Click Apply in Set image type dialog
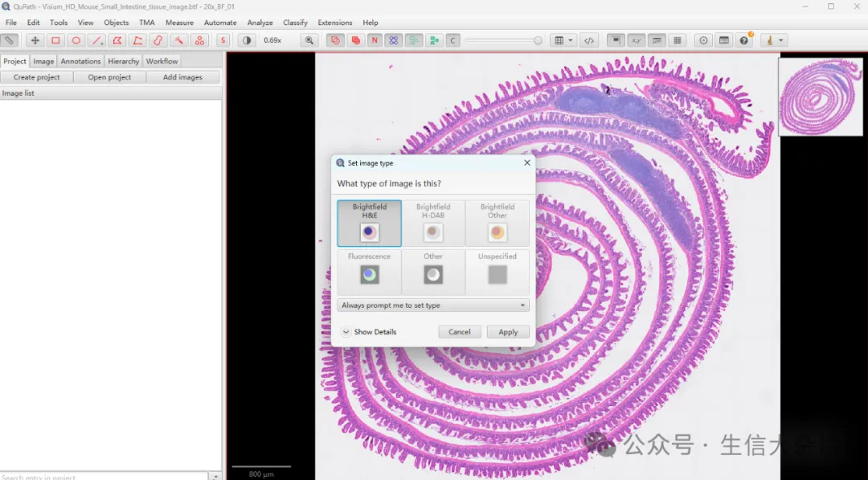The image size is (868, 480). pyautogui.click(x=508, y=331)
